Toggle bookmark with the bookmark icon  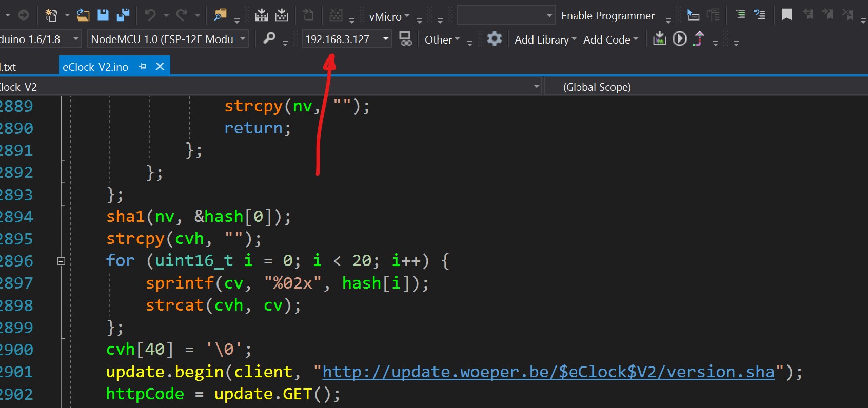click(x=786, y=15)
